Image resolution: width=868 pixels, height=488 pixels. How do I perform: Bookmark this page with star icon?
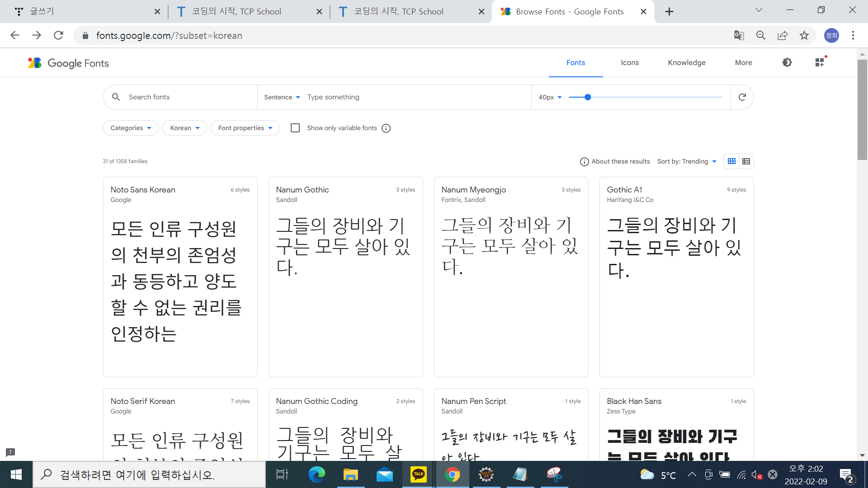click(x=804, y=35)
